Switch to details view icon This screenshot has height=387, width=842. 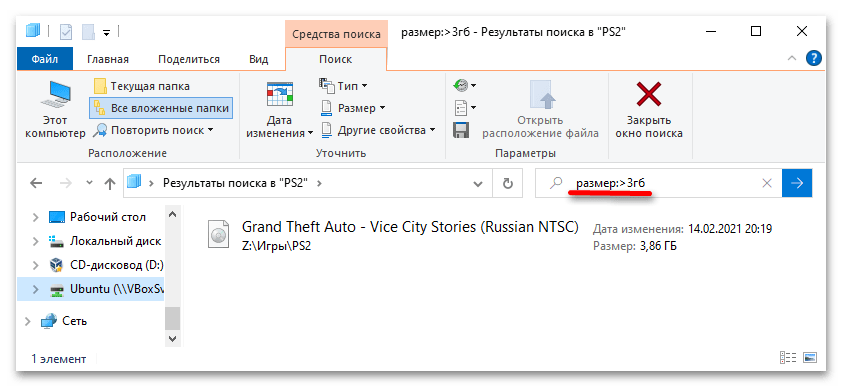pyautogui.click(x=787, y=358)
